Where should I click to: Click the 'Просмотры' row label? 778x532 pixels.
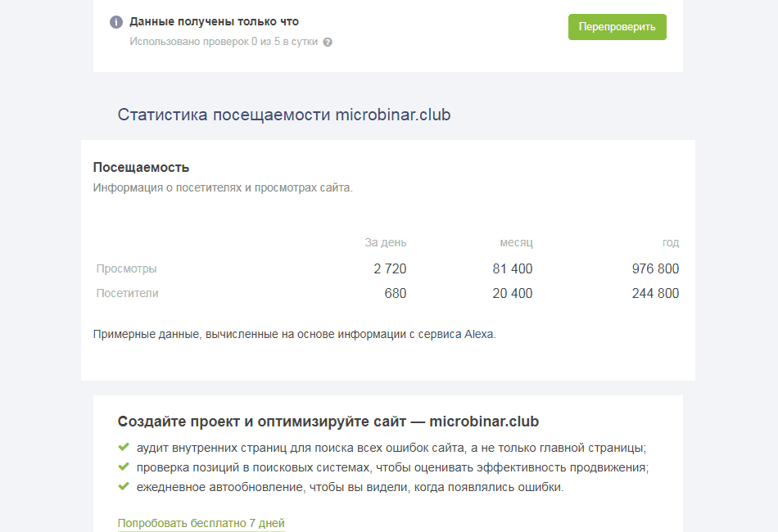click(126, 268)
